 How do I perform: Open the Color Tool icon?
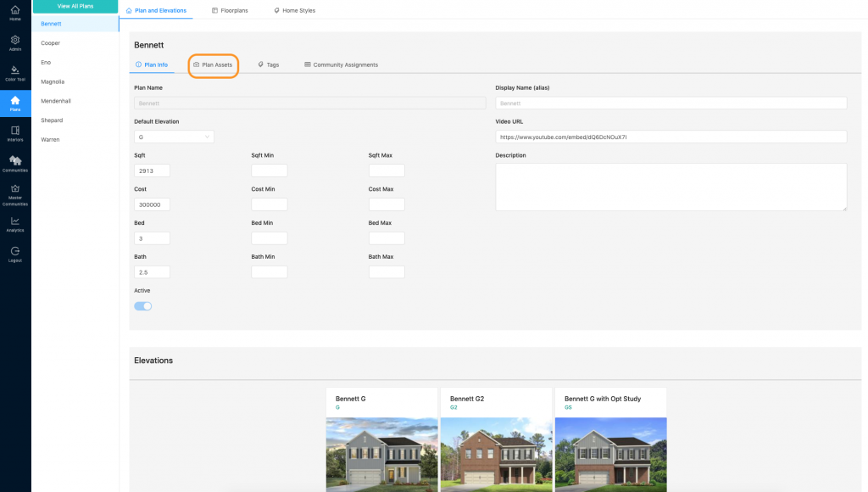point(15,72)
